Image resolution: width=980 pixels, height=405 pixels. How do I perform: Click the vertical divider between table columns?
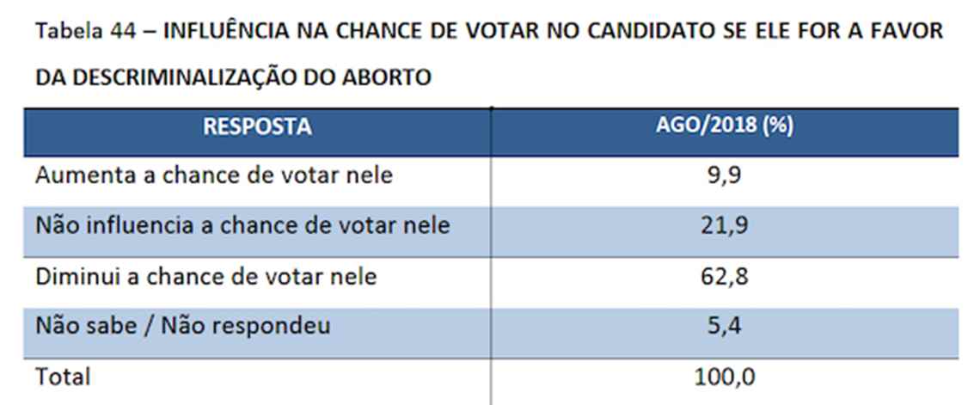491,258
